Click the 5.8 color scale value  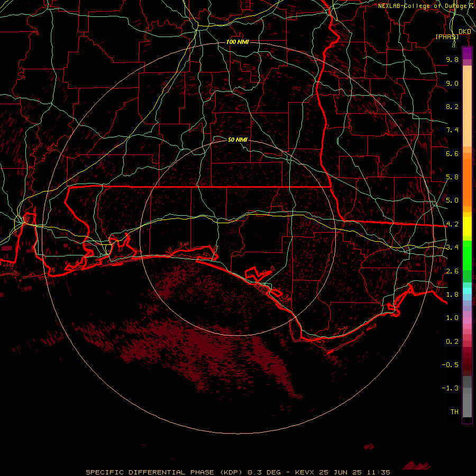click(452, 177)
